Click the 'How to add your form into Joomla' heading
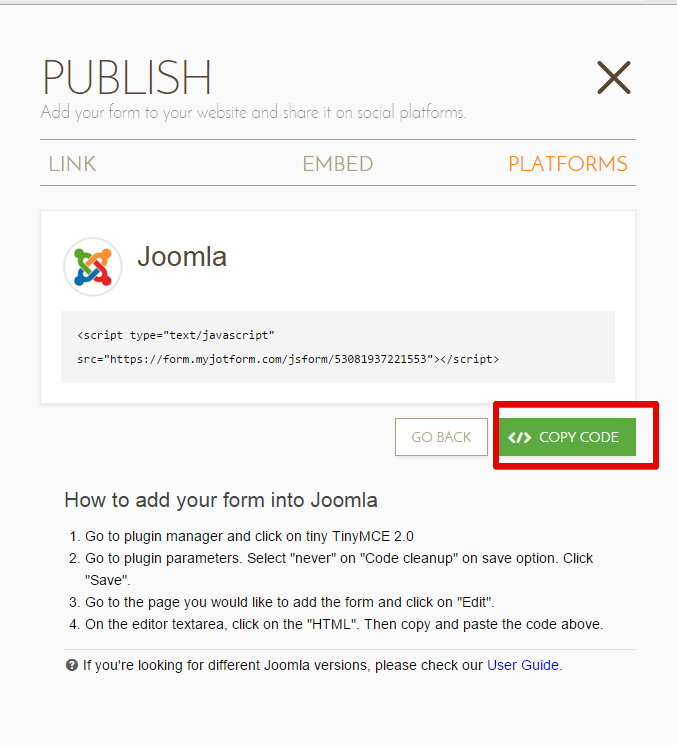This screenshot has height=745, width=677. coord(221,500)
